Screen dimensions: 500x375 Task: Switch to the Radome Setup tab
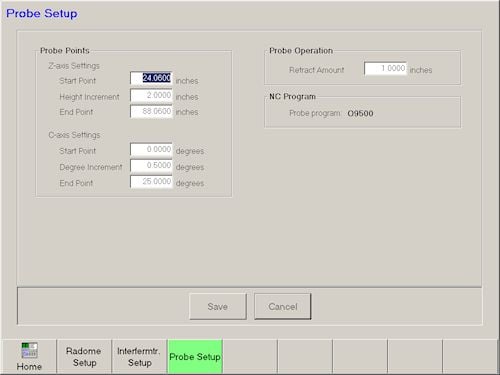84,356
